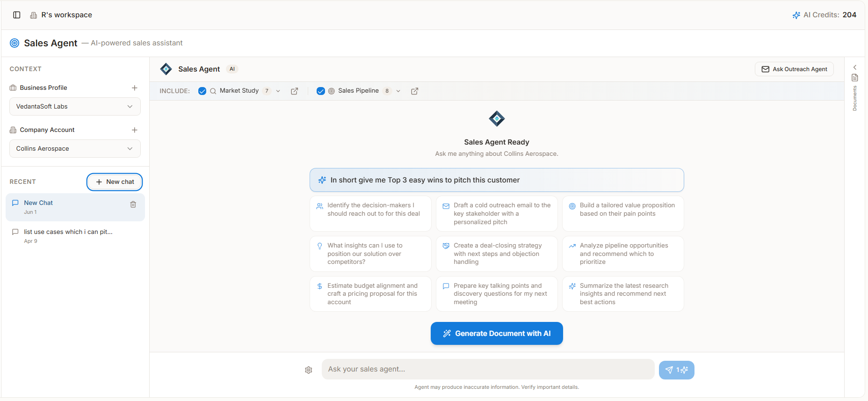Add a new Business Profile with plus icon
The width and height of the screenshot is (868, 401).
click(x=135, y=88)
